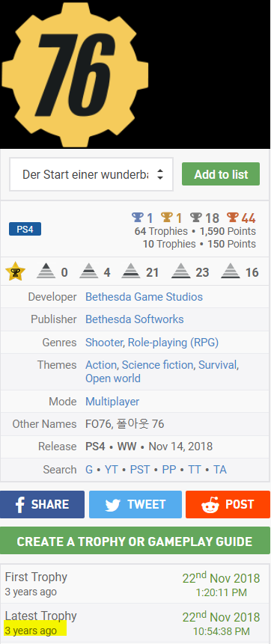Open the Bethesda Game Studios developer link
This screenshot has width=271, height=644.
click(144, 296)
